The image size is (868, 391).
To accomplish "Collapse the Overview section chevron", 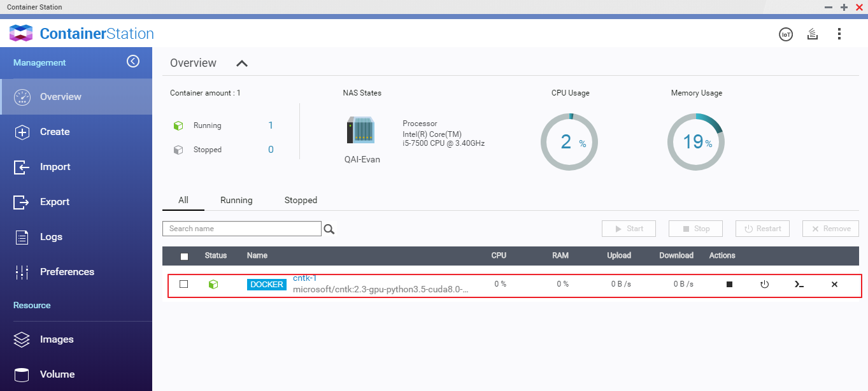I will click(241, 63).
